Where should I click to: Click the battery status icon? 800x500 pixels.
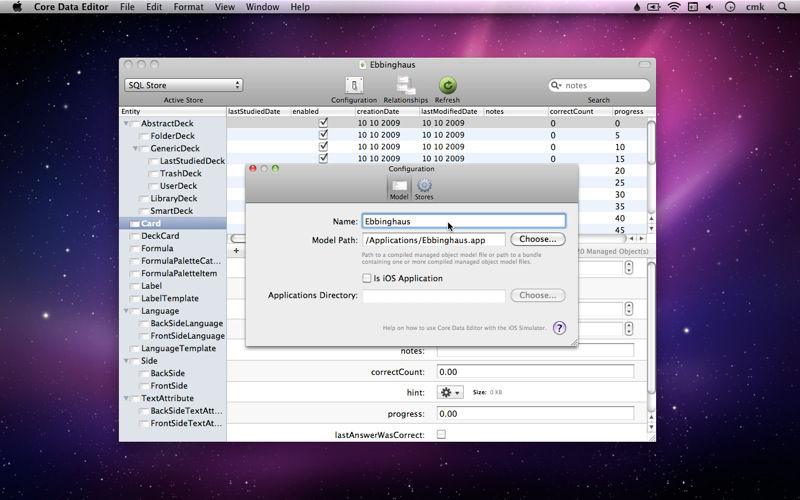pos(654,7)
